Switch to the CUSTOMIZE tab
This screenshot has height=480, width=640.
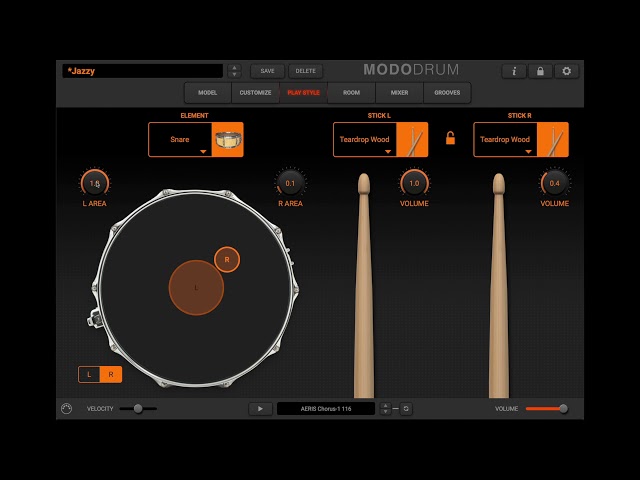click(x=256, y=93)
